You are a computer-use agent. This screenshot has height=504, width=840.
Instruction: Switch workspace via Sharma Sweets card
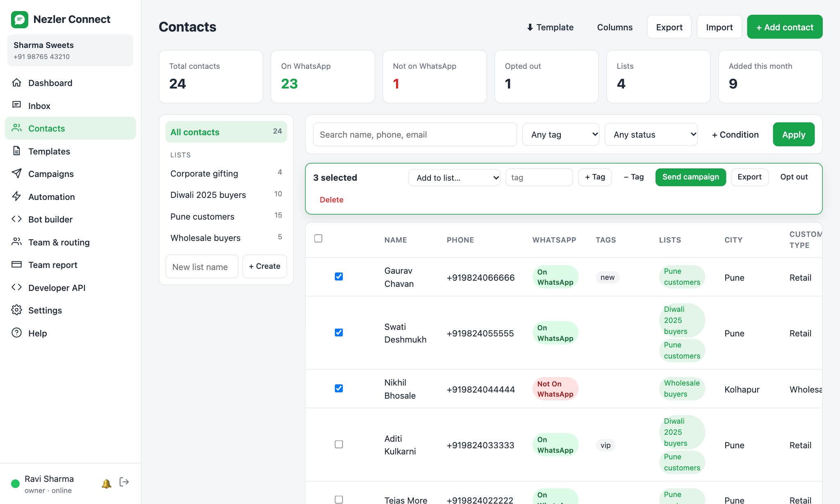(x=70, y=50)
